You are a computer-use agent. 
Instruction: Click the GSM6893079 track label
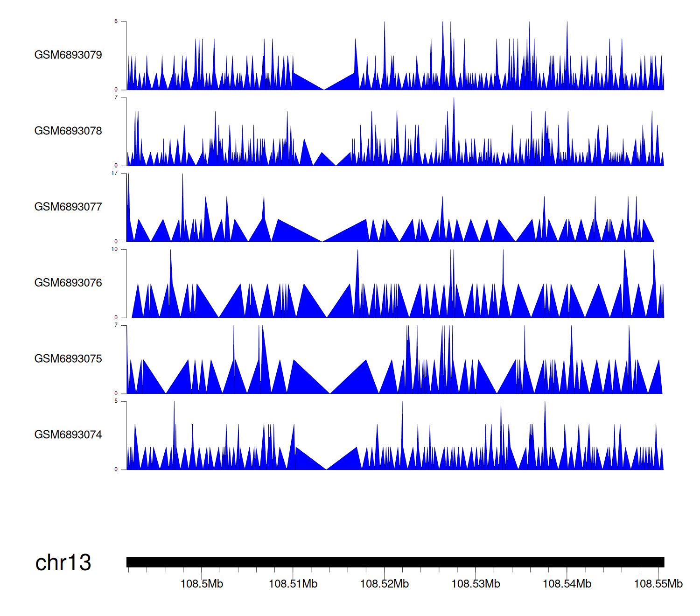(x=68, y=55)
